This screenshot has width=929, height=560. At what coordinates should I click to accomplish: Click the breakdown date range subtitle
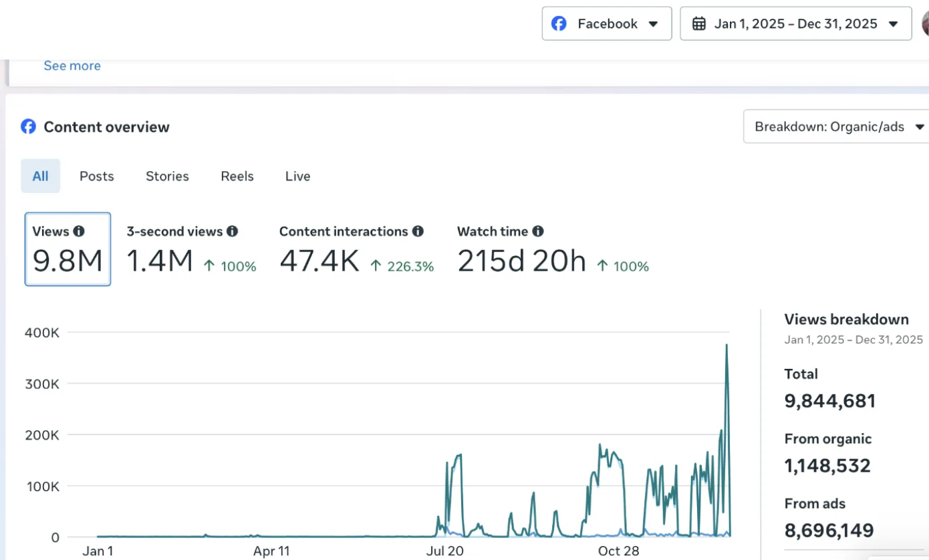853,340
